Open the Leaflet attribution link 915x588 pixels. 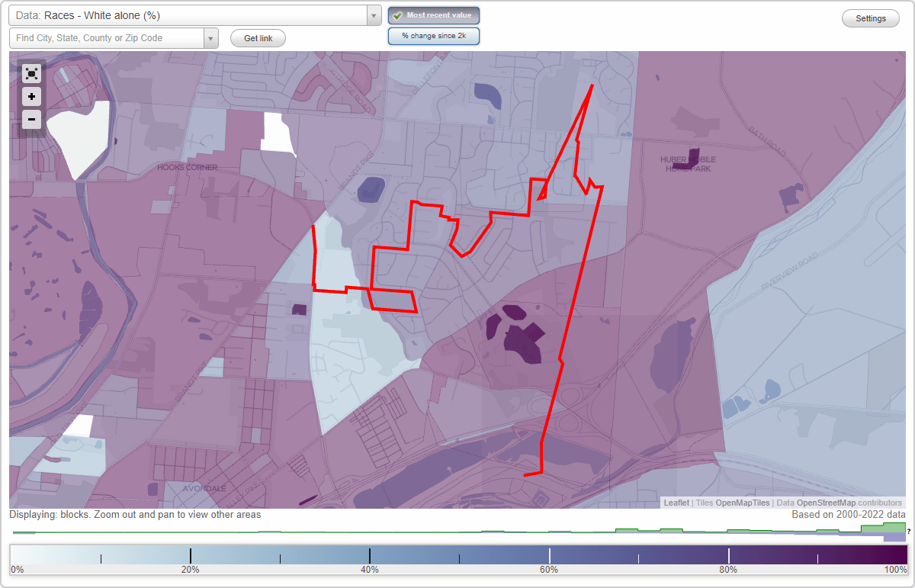coord(676,503)
